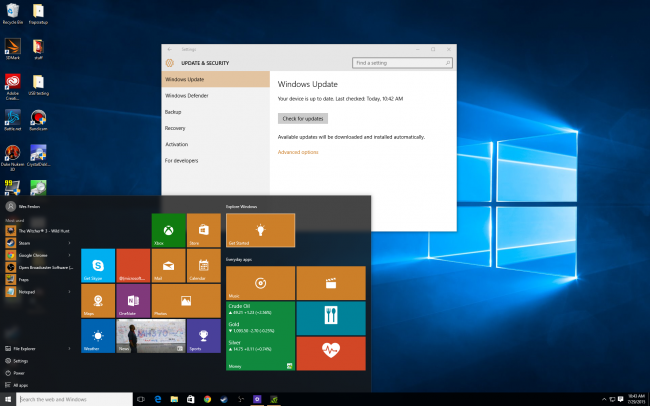Expand Google Chrome jump list arrow
The width and height of the screenshot is (650, 406).
coord(69,255)
